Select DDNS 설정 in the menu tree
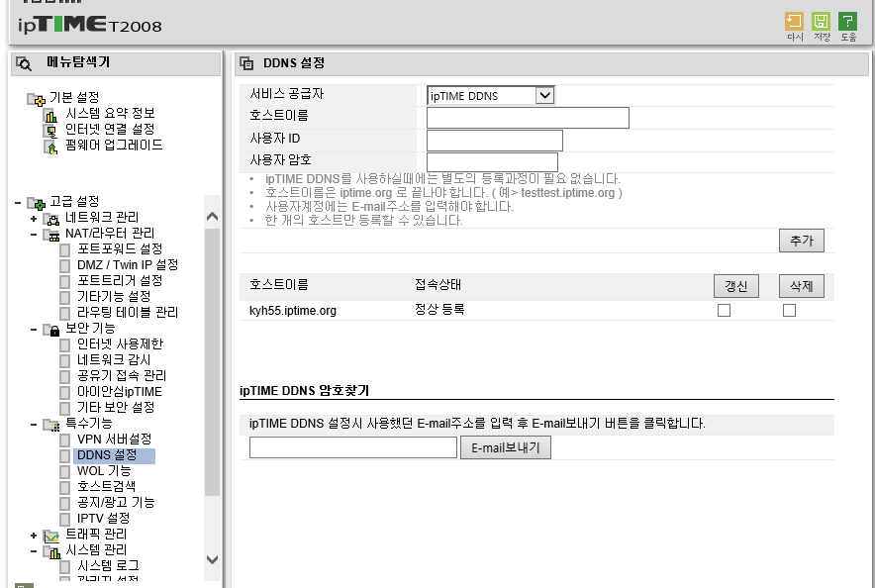This screenshot has width=875, height=588. [107, 455]
